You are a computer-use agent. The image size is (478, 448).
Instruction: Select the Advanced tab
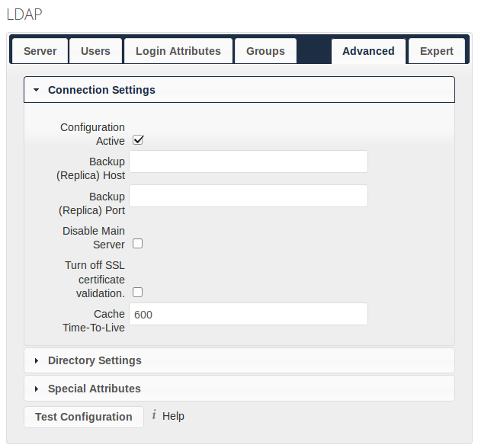point(368,51)
